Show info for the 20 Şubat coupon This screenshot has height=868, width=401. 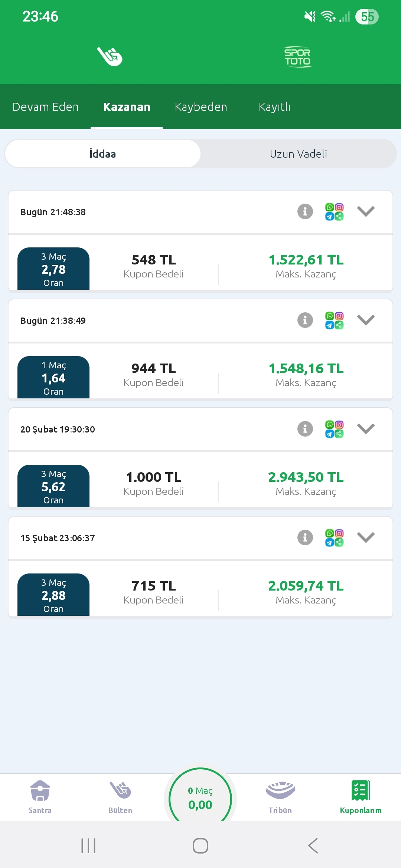point(305,429)
